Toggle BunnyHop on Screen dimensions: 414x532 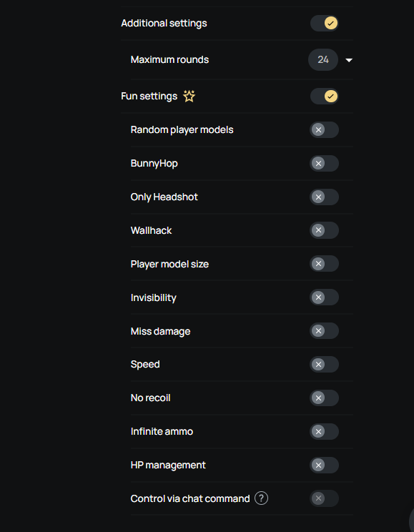click(324, 163)
